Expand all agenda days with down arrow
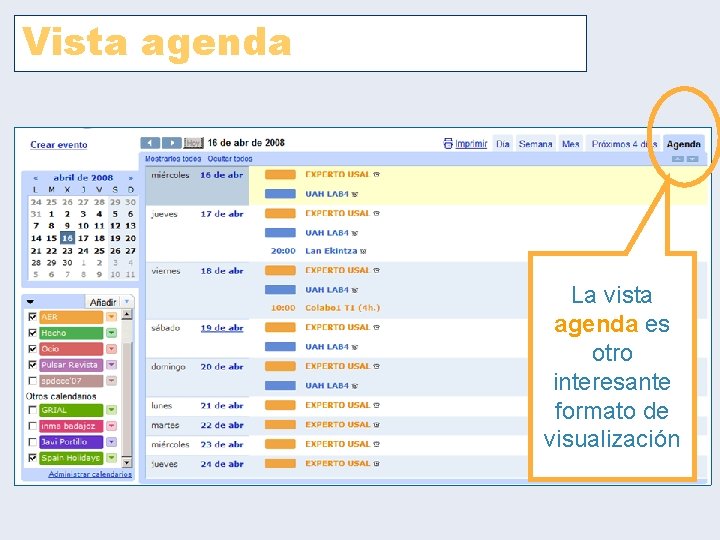720x540 pixels. (692, 159)
